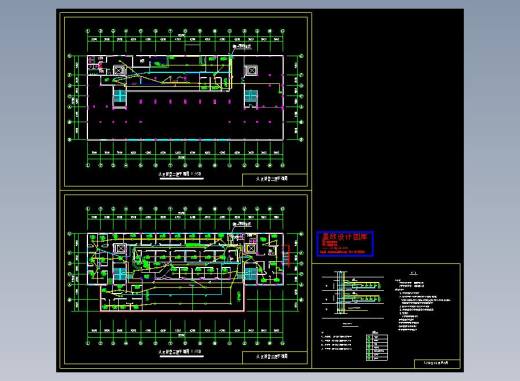Click the left elevator shaft in the upper plan

119,70
